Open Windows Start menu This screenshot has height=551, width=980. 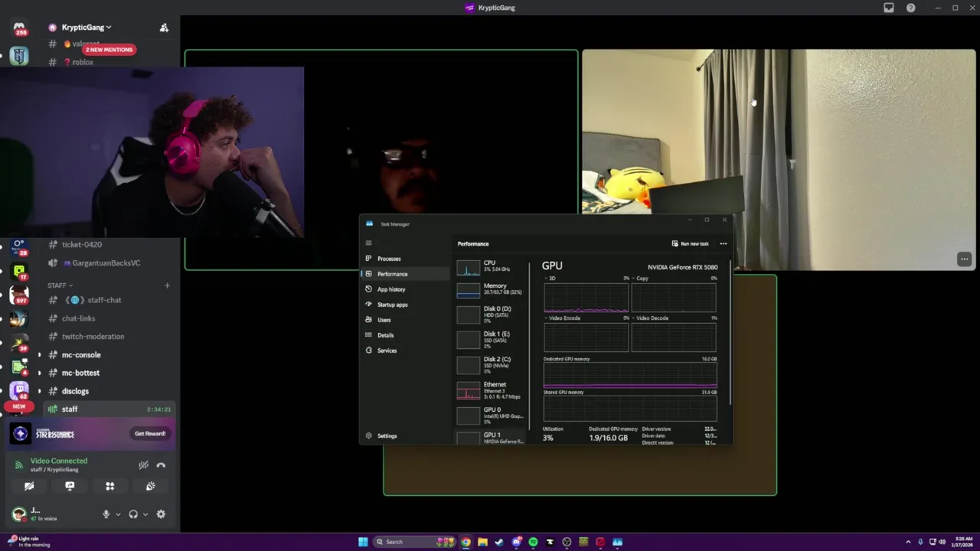[x=363, y=542]
